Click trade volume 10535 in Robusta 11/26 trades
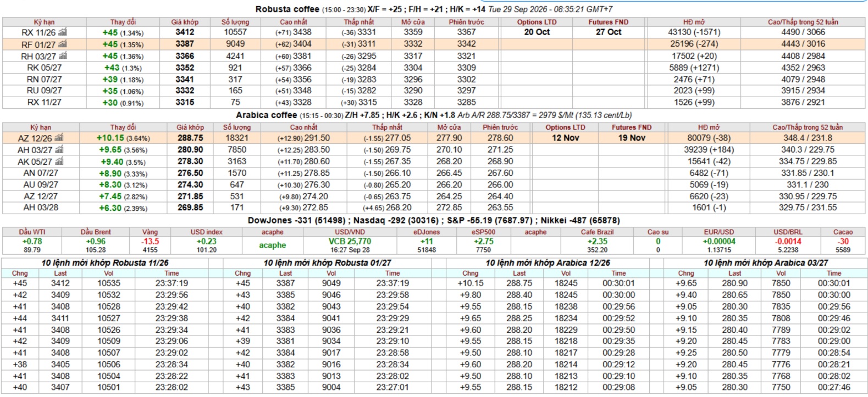Viewport: 868px width, 397px height. [109, 283]
